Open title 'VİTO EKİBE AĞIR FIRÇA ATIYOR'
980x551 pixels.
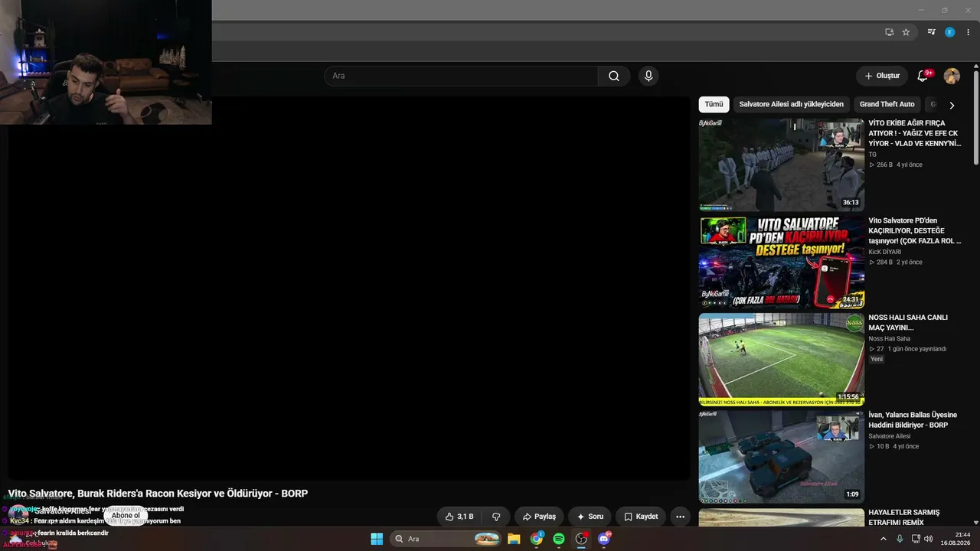tap(914, 133)
